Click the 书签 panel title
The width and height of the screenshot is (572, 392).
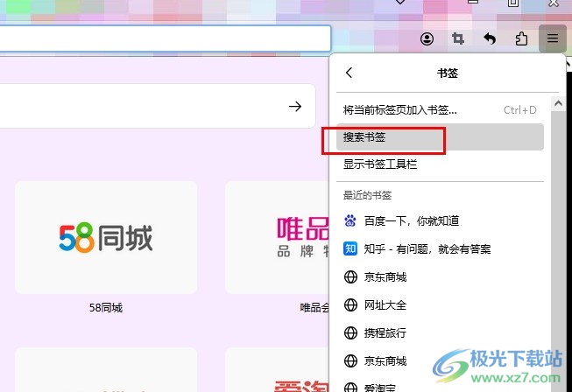448,73
